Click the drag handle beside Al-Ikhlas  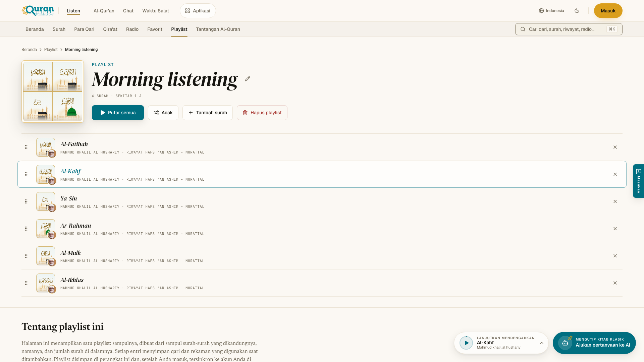[26, 283]
